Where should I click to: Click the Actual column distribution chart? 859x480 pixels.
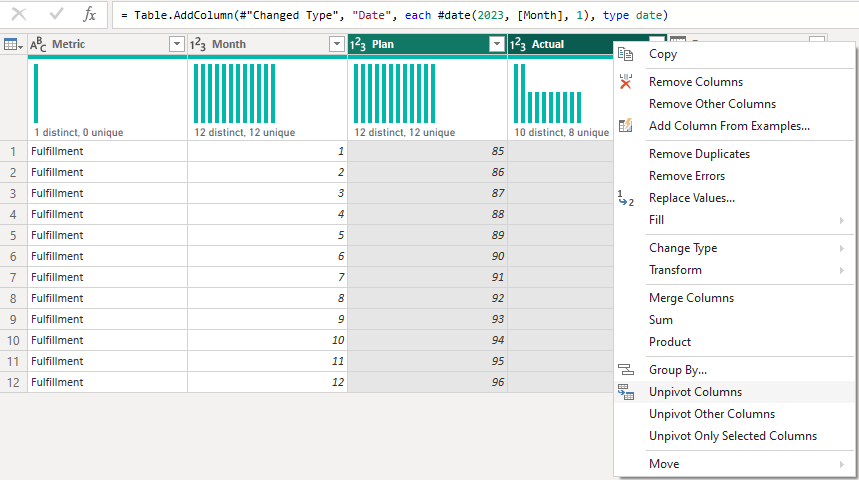click(x=548, y=93)
